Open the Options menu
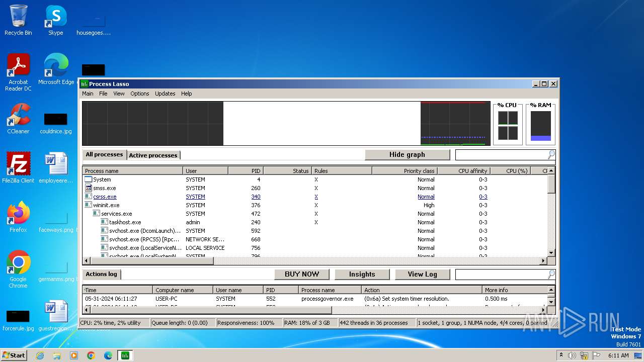644x362 pixels. click(140, 94)
